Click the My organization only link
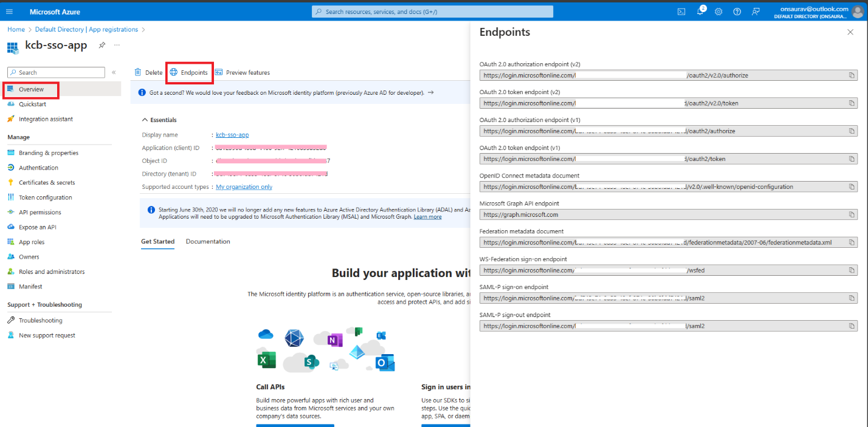Image resolution: width=868 pixels, height=427 pixels. (244, 187)
